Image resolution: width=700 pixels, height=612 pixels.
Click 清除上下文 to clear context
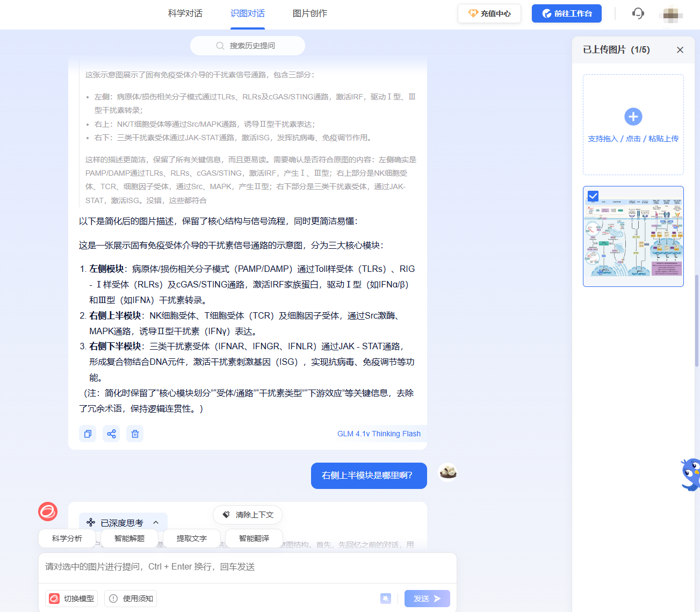click(x=248, y=515)
